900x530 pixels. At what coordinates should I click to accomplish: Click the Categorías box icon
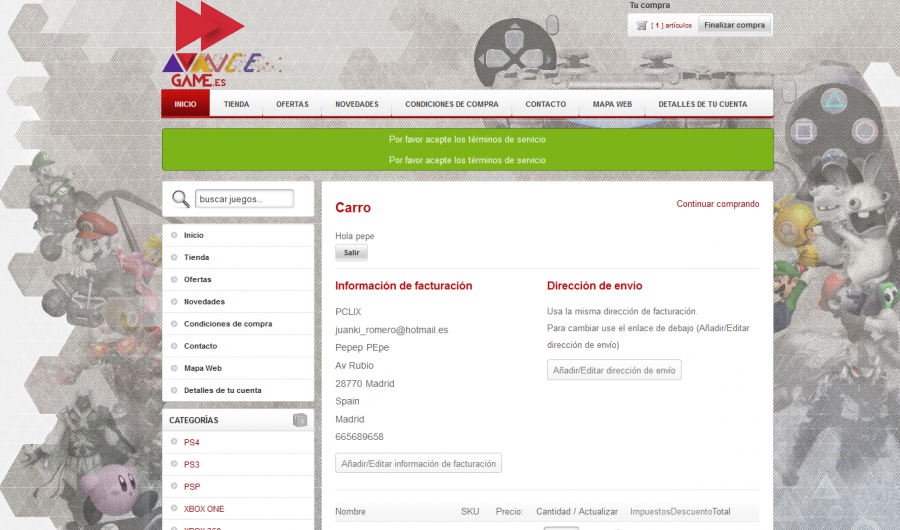pos(300,420)
